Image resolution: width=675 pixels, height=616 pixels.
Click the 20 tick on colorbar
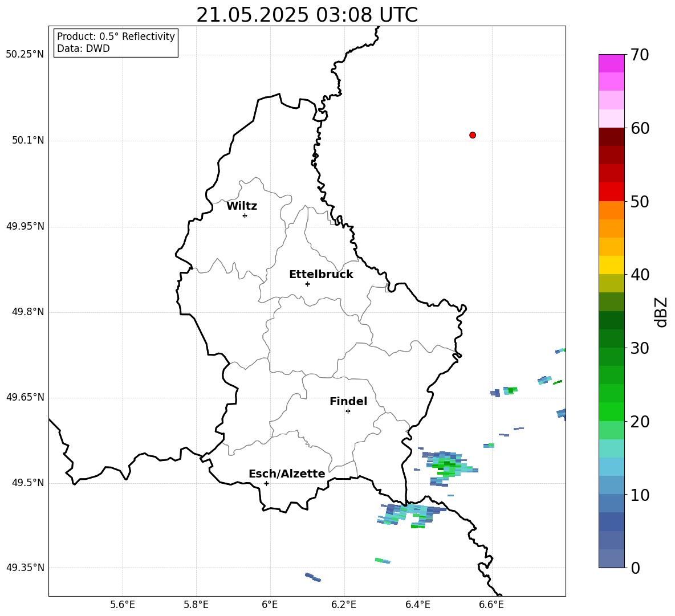(x=640, y=421)
